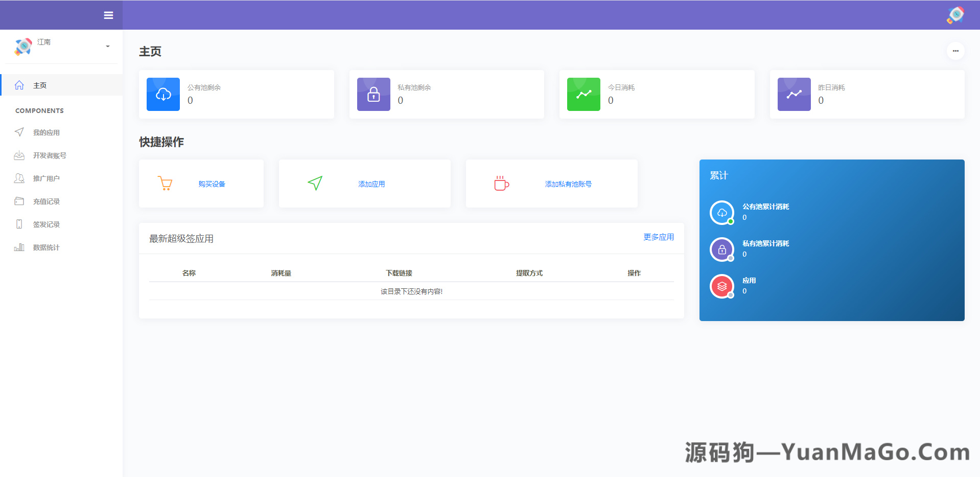Click the 名称 column header in the table
980x477 pixels.
click(x=189, y=272)
